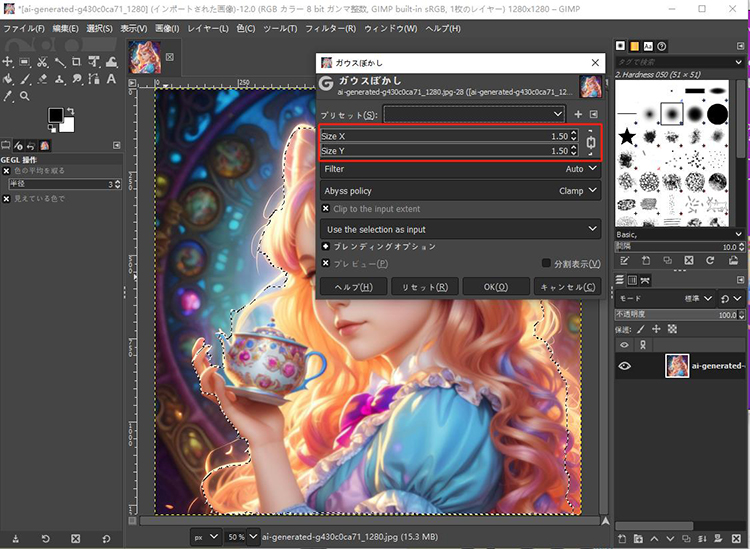The width and height of the screenshot is (750, 549).
Task: Toggle lock position and size icon
Action: 656,329
